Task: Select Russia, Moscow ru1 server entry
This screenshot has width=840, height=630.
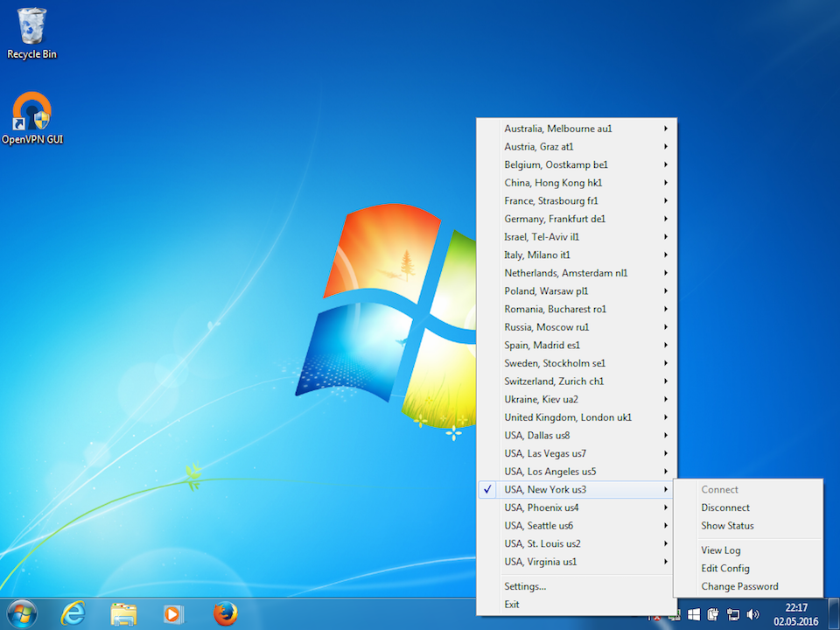Action: [x=577, y=326]
